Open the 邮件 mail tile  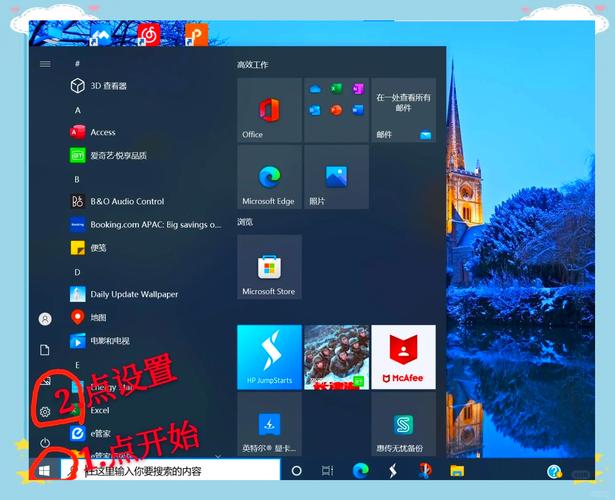404,110
